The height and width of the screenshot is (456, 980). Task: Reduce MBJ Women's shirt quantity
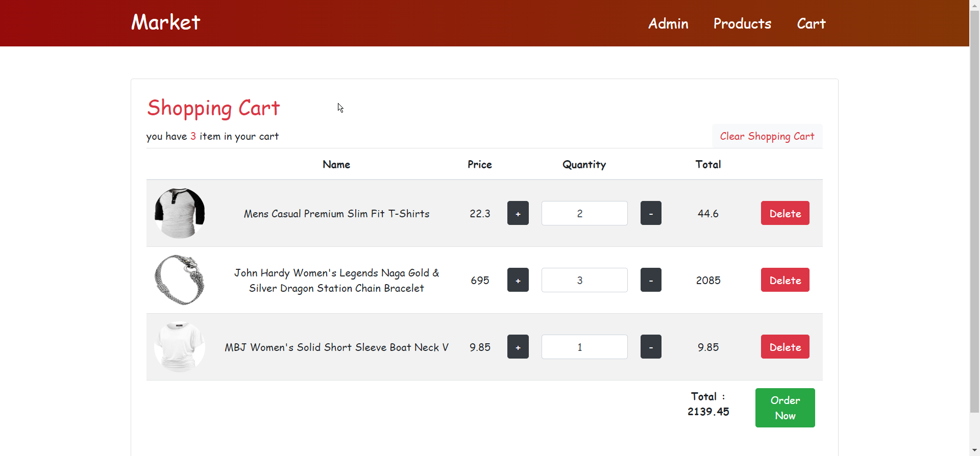(x=651, y=347)
